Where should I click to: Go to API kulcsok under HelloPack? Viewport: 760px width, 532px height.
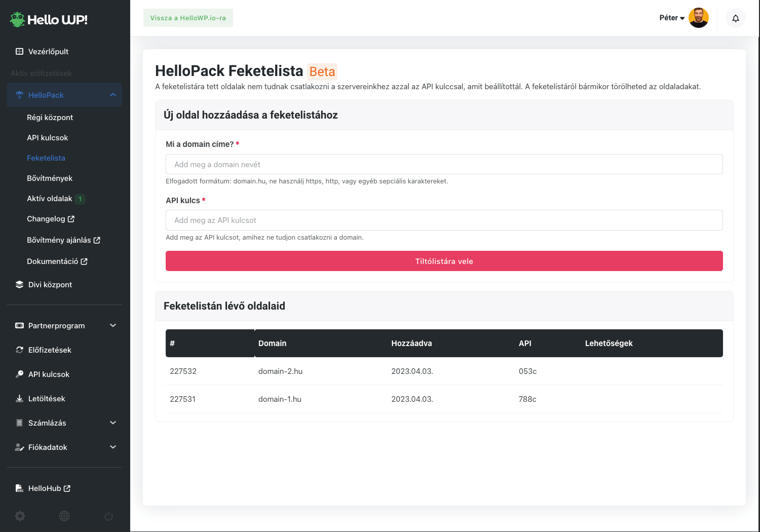pos(47,137)
